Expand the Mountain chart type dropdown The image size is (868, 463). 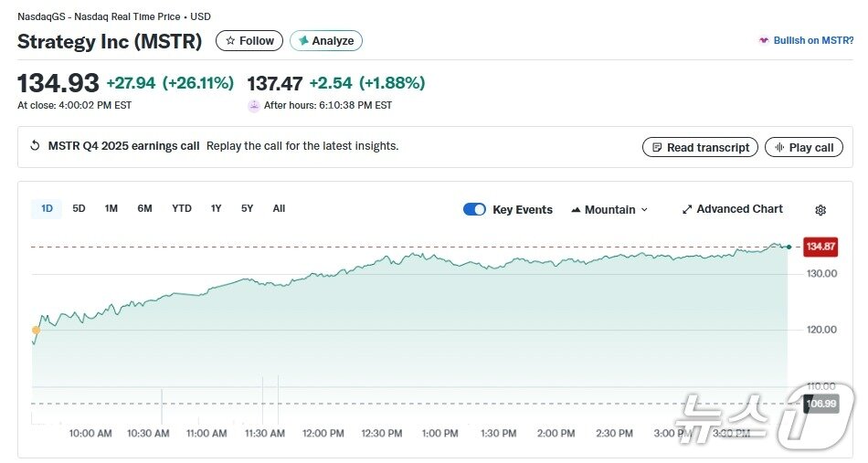tap(609, 209)
